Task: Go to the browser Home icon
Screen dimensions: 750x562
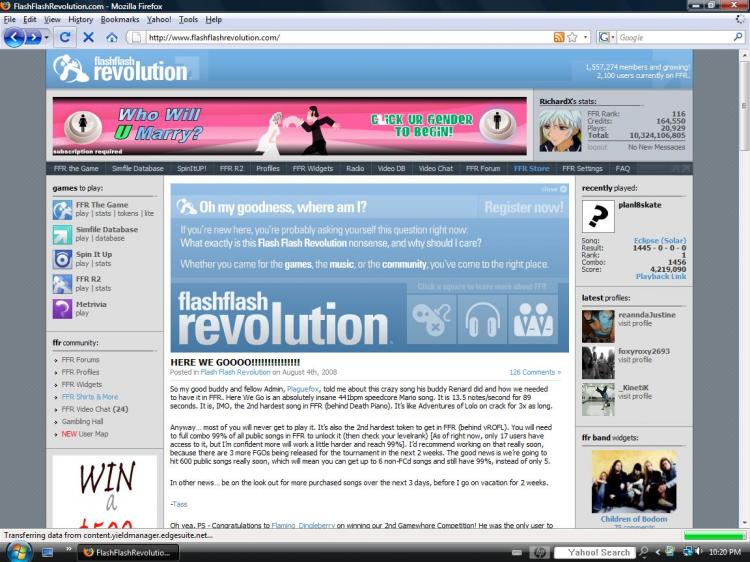Action: (x=112, y=37)
